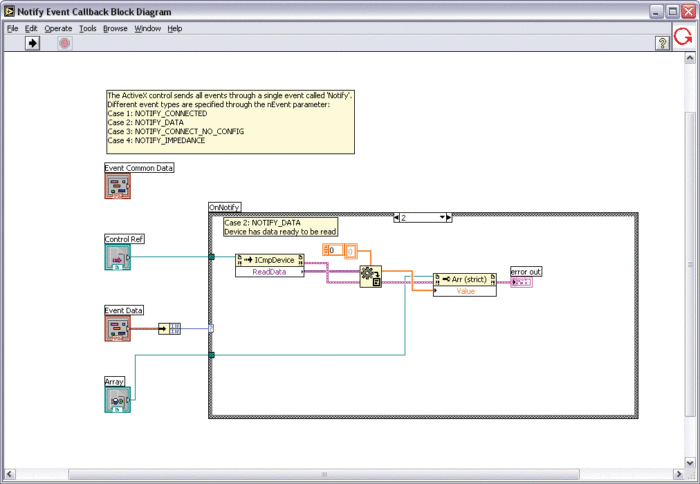Open the case selector dropdown arrow
700x484 pixels.
coord(442,217)
